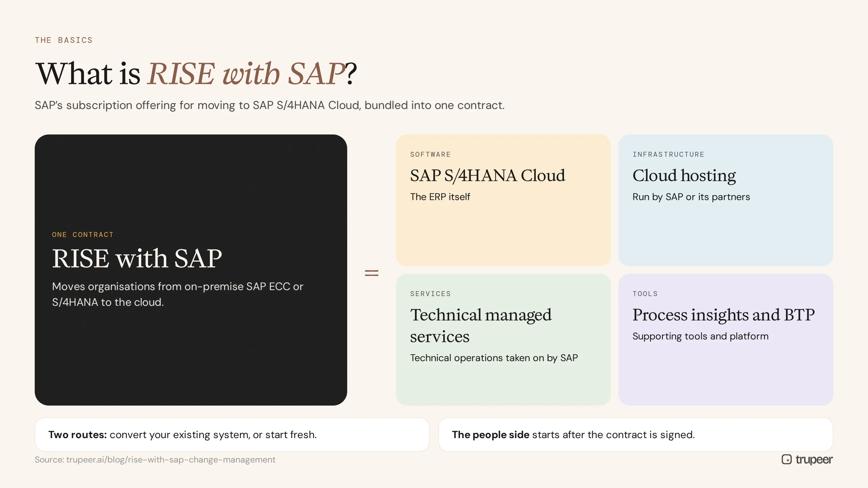
Task: Select the 'THE BASICS' section label
Action: coord(64,40)
